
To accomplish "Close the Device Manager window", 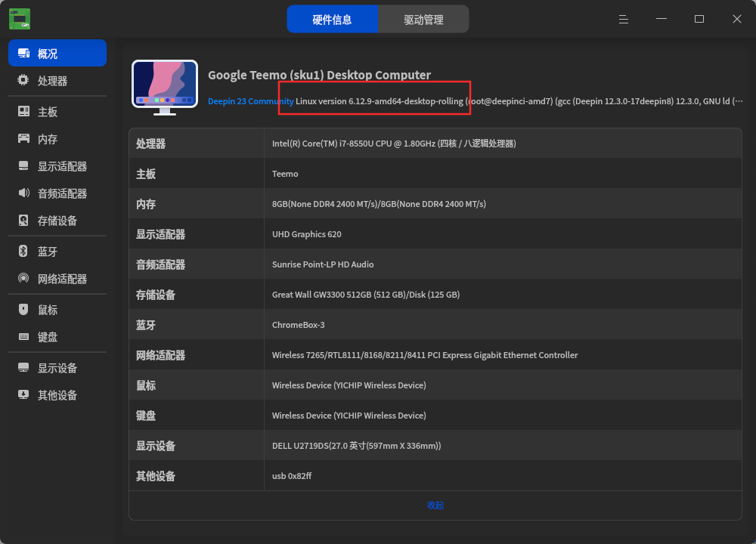I will point(736,19).
